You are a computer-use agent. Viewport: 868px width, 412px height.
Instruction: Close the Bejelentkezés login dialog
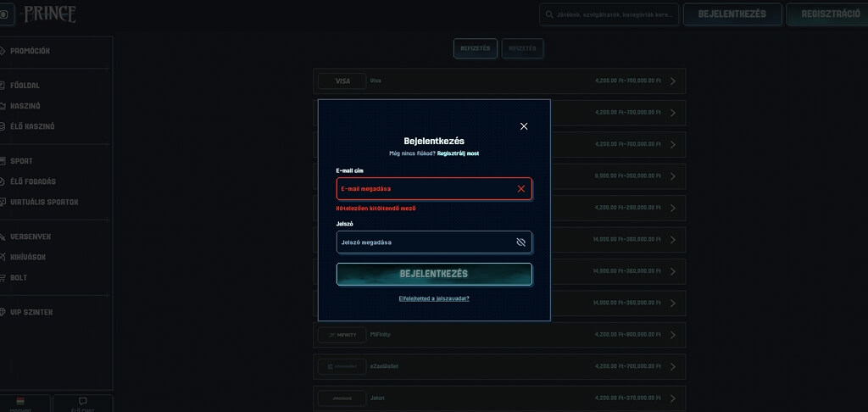524,126
